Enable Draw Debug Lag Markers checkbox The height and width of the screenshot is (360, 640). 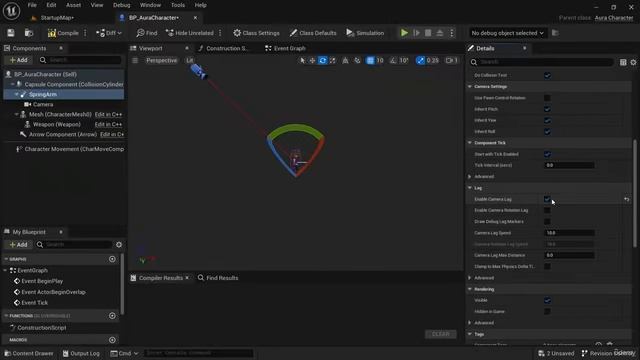(547, 222)
